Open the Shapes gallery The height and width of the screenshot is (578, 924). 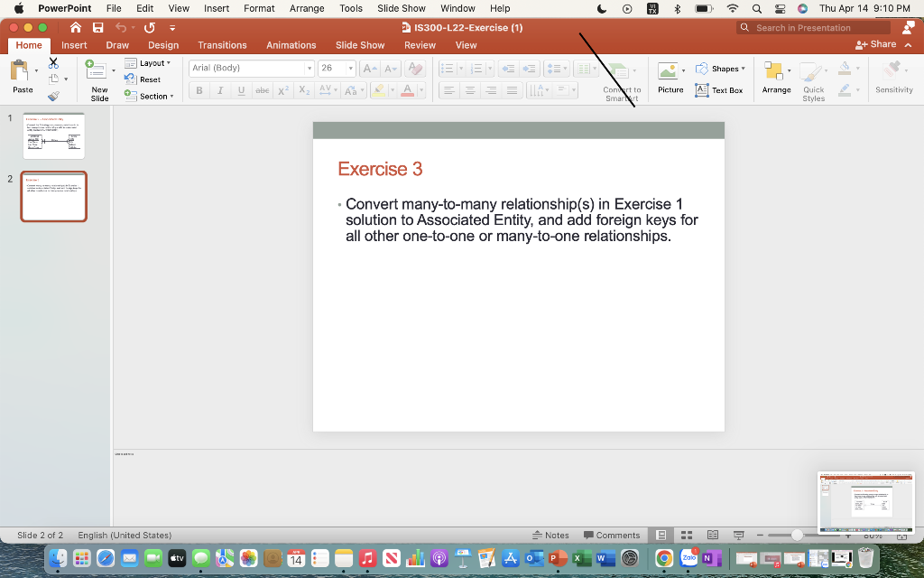(722, 68)
